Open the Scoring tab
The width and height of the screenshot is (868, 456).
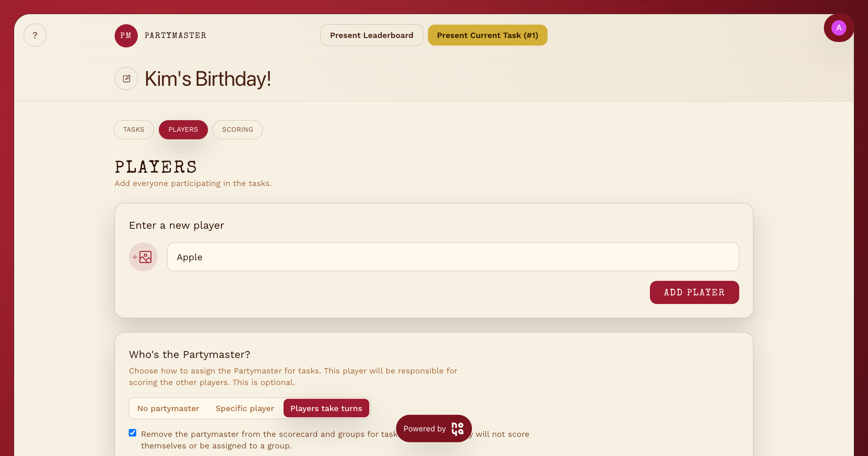click(237, 130)
